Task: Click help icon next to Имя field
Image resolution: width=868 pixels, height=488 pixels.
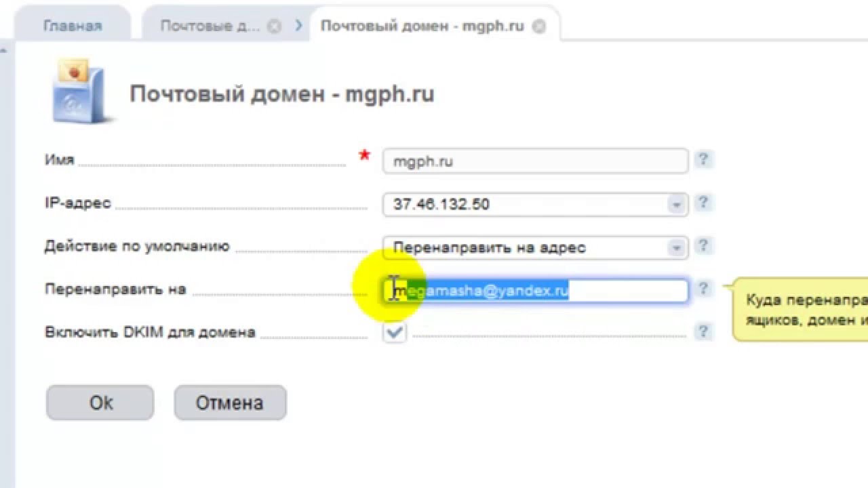Action: (x=703, y=160)
